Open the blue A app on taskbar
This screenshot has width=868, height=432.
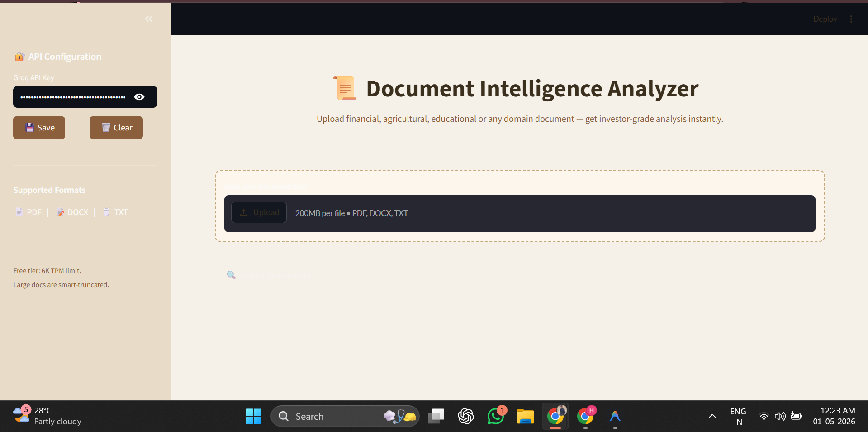[615, 416]
